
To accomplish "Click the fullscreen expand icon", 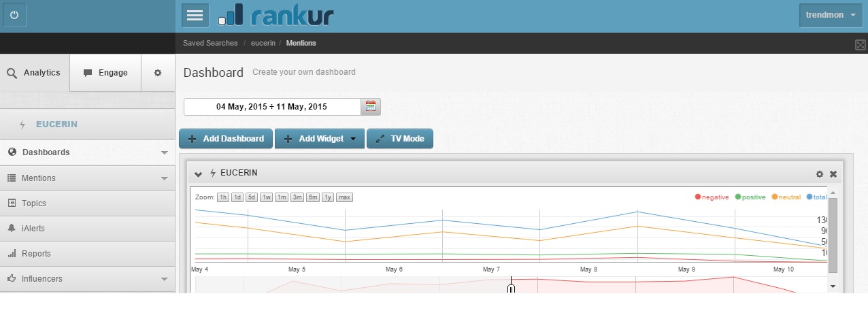I will point(861,45).
